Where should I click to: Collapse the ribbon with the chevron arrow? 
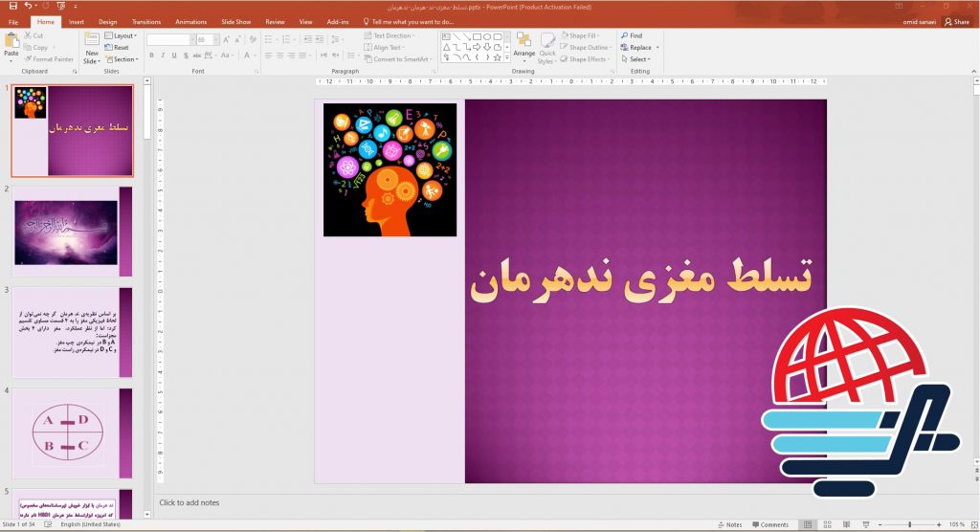coord(973,71)
